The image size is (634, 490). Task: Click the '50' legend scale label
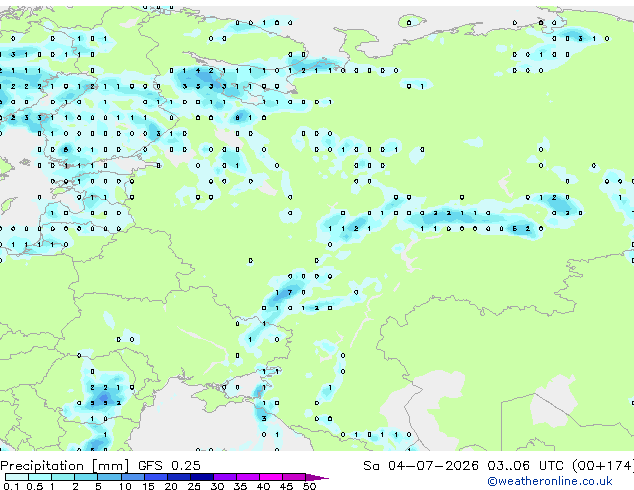pos(310,486)
